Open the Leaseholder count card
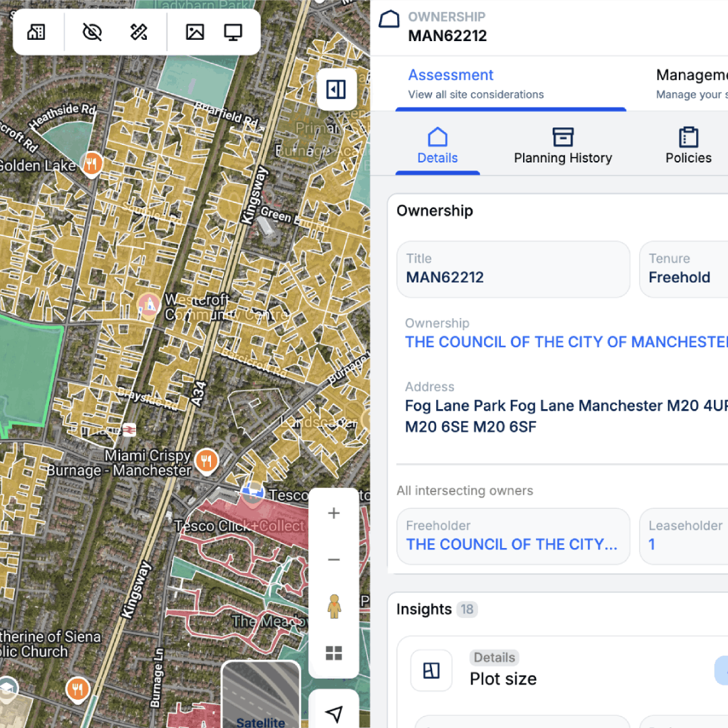The image size is (728, 728). [684, 537]
